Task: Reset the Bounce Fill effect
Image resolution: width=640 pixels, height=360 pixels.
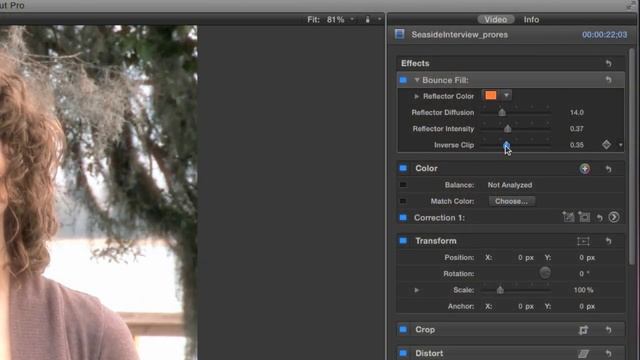Action: [608, 80]
